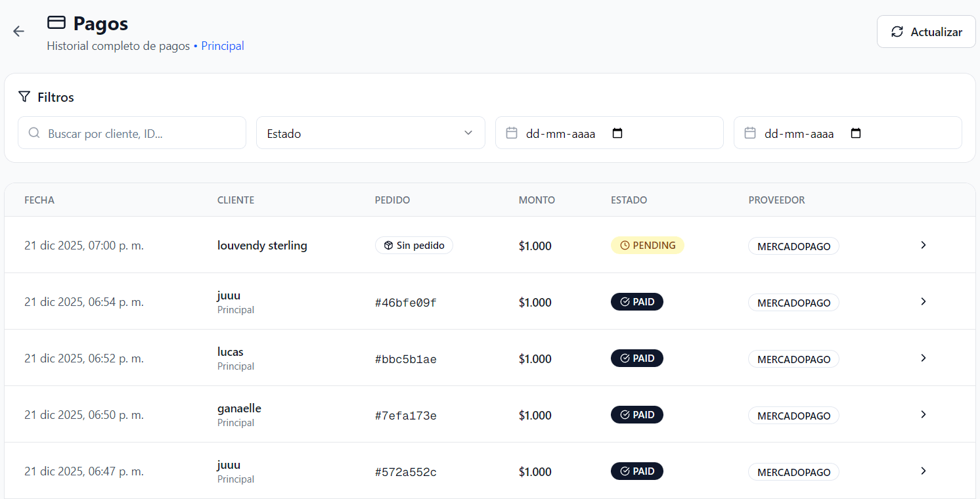Click the package icon in Sin pedido badge
980x499 pixels.
point(388,246)
